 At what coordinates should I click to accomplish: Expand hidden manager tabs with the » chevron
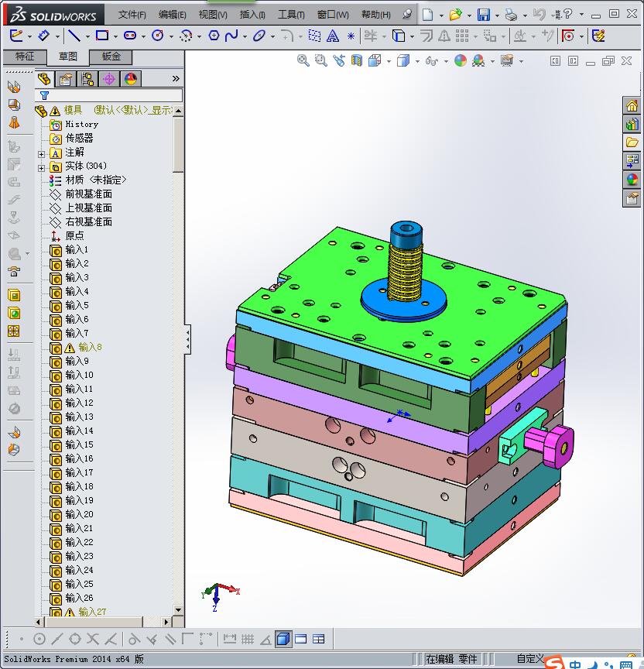coord(176,78)
